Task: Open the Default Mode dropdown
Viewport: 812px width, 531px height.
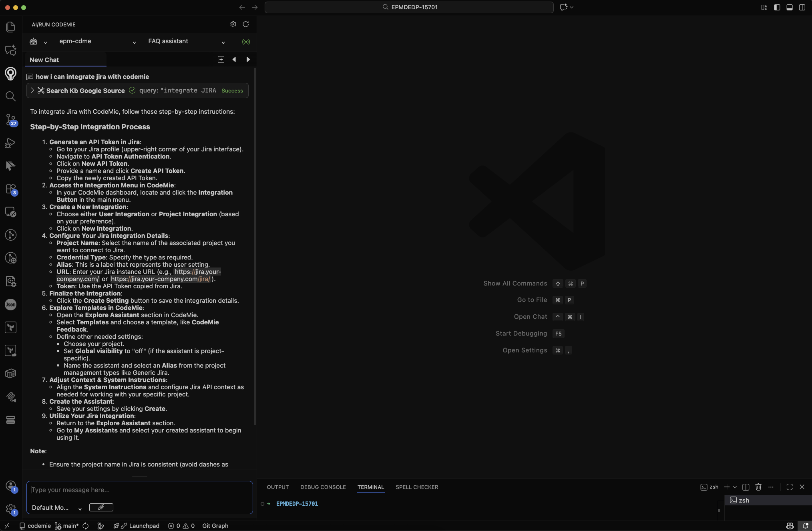Action: (x=56, y=508)
